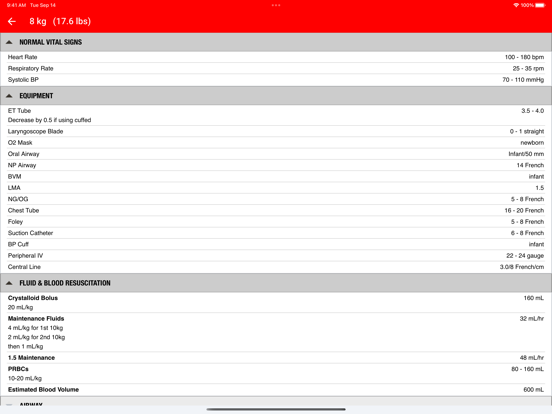Select the LMA row

pos(276,188)
